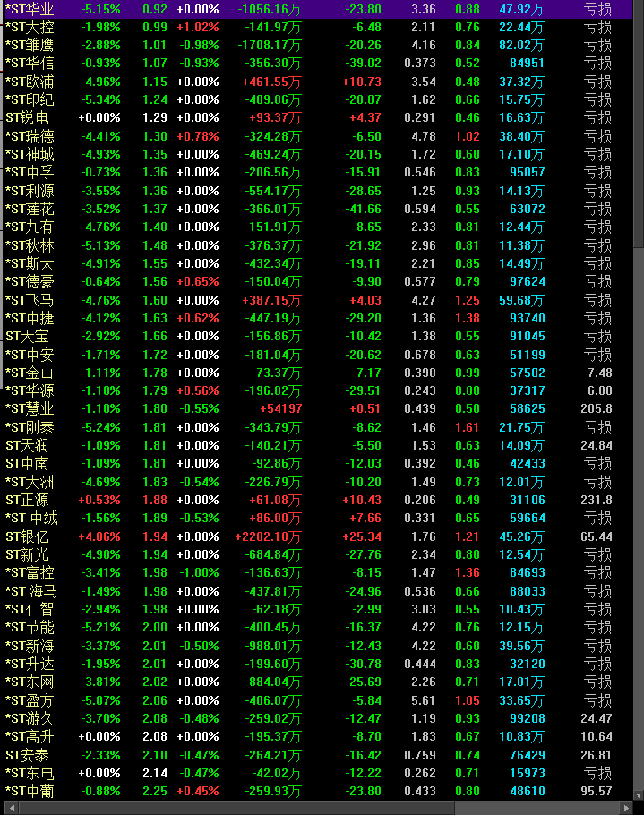Screen dimensions: 644x815
Task: Select the ST天宝 stock name
Action: coord(27,336)
